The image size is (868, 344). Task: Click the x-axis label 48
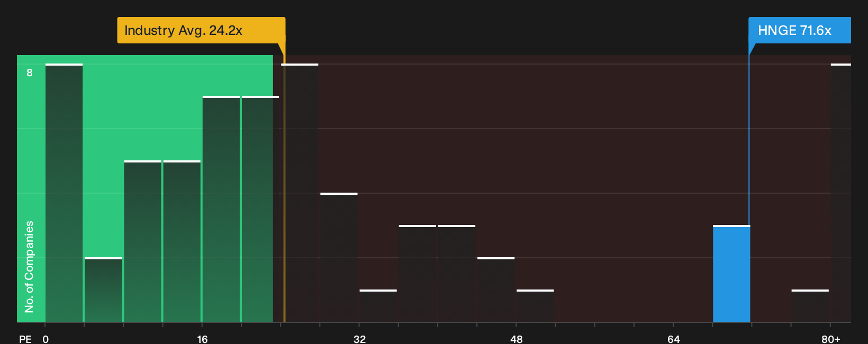point(517,339)
